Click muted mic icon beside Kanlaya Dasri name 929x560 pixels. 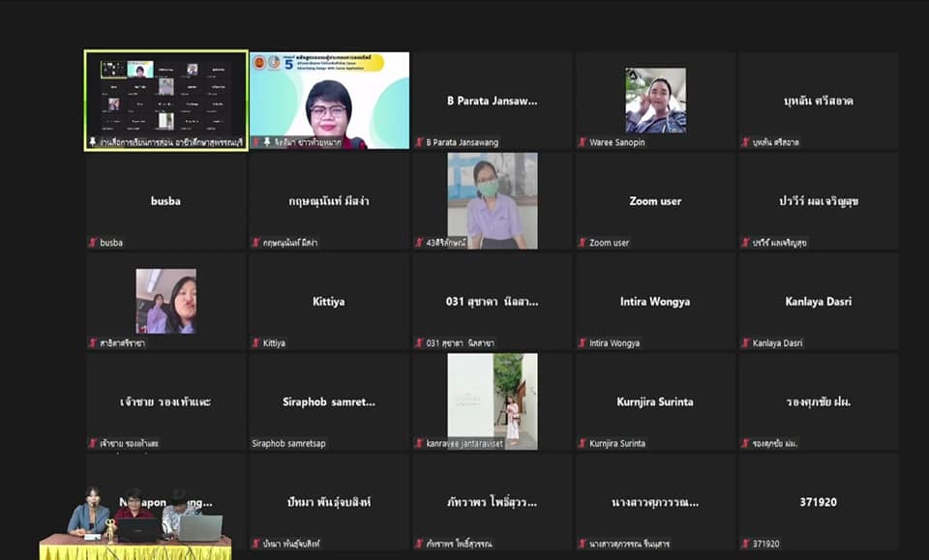click(x=746, y=342)
